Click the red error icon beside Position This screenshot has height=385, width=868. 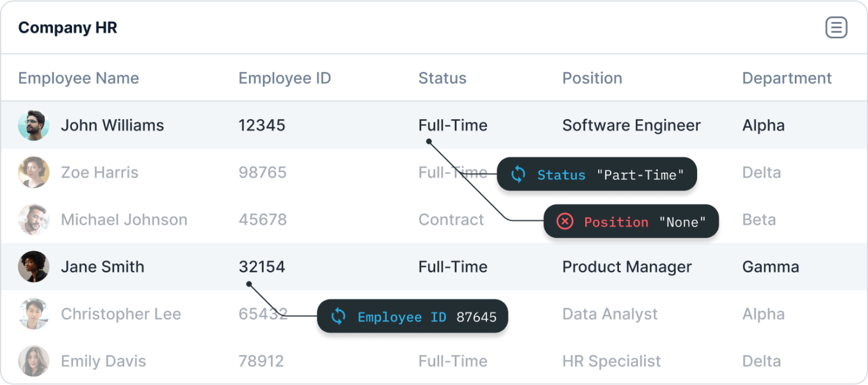[564, 222]
